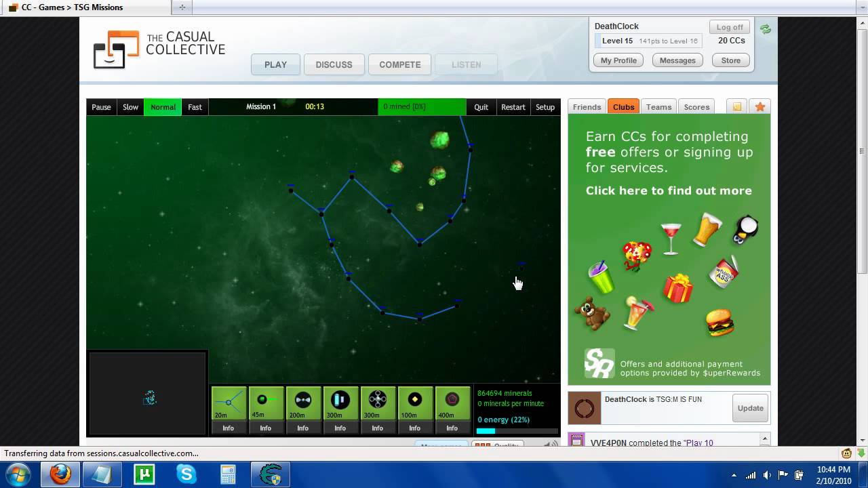Open Info for the 200m unit
The image size is (868, 488).
point(303,428)
